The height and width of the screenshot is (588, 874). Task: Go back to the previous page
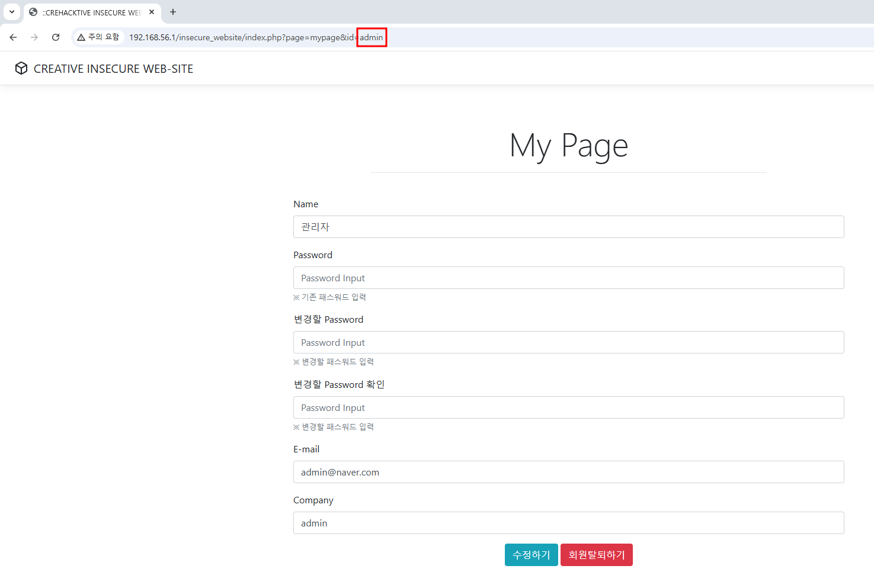(x=13, y=37)
